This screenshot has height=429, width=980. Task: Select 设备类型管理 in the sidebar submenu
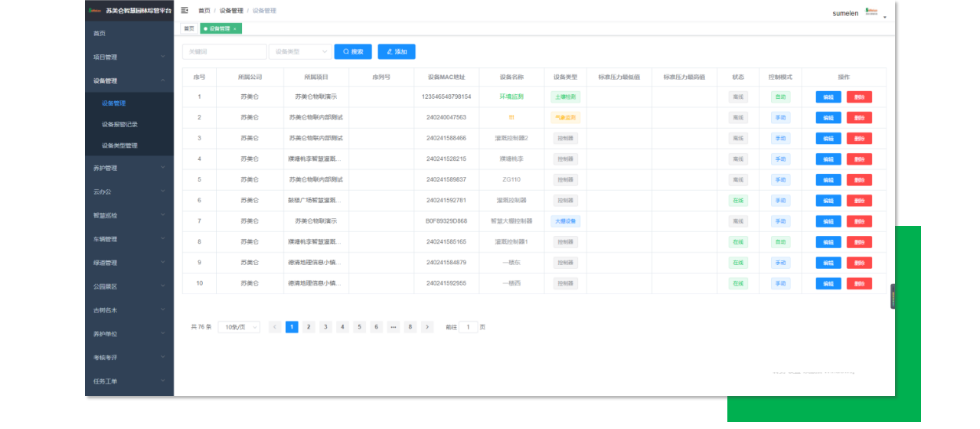click(129, 146)
